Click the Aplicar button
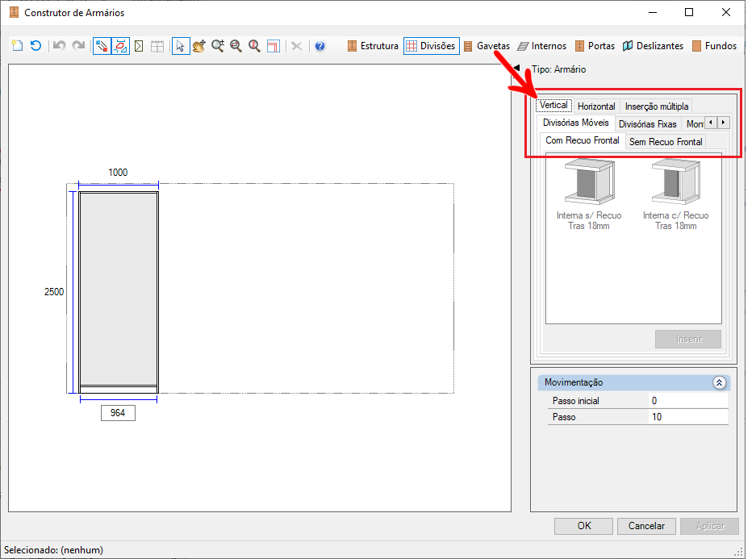The image size is (756, 559). click(709, 526)
